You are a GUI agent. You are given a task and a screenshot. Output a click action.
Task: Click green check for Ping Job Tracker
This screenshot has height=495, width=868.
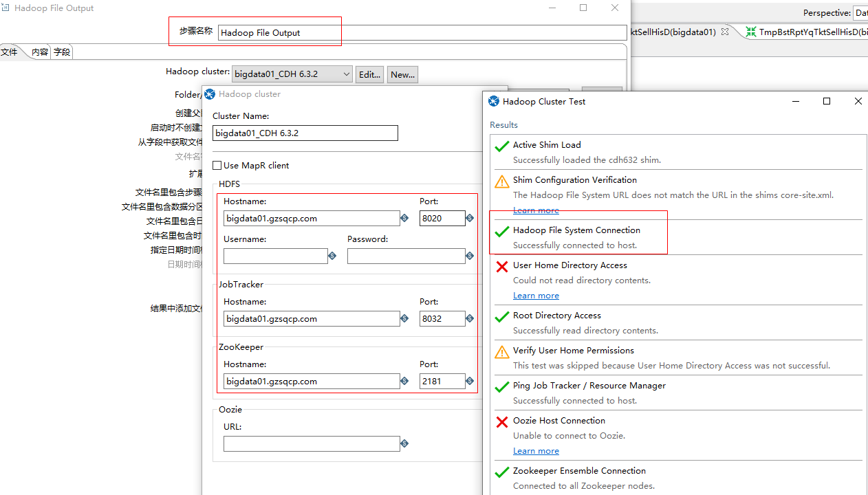[x=502, y=386]
